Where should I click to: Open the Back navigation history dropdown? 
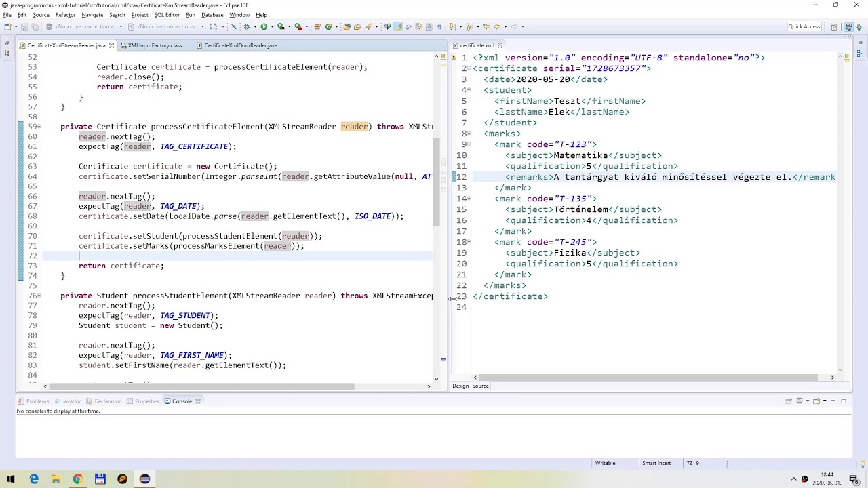tap(505, 26)
